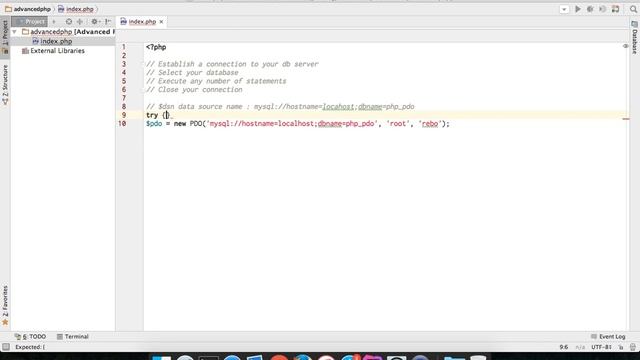Collapse the advancedphp project tree node
Screen dimensions: 640x360
click(14, 31)
